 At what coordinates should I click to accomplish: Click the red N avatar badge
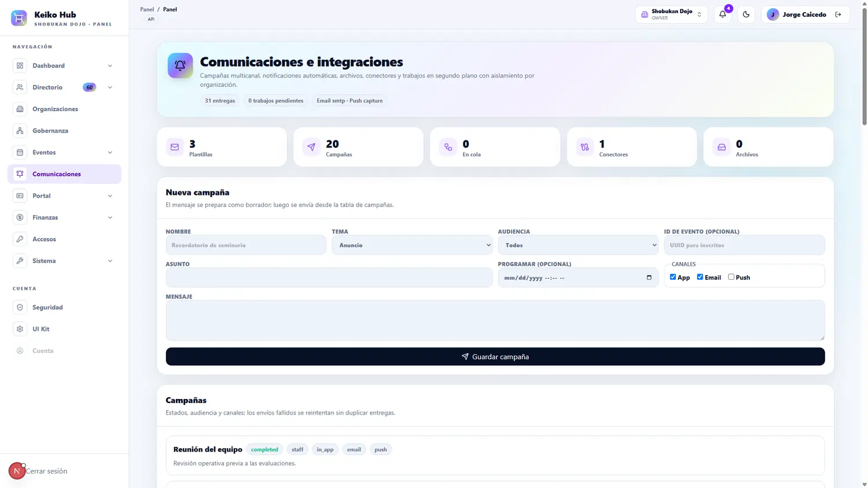click(17, 471)
